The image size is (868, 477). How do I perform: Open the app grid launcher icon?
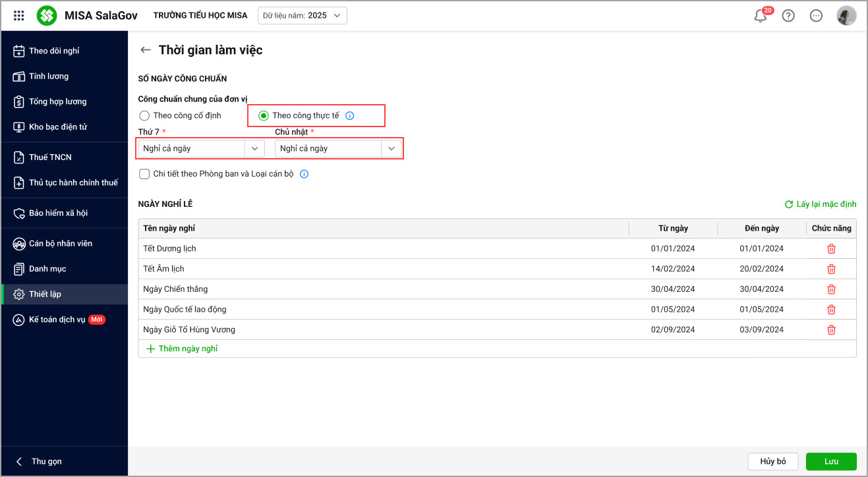[x=19, y=15]
